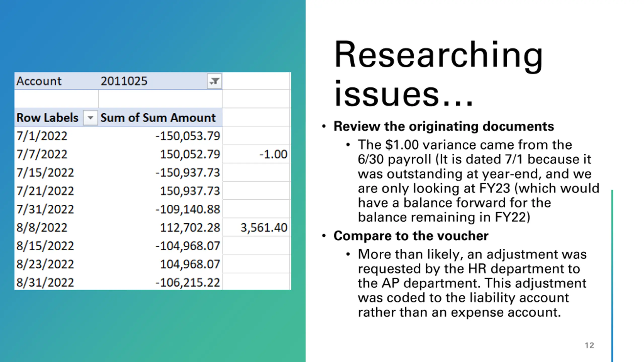Click the 112,702.28 amount cell
This screenshot has height=362, width=644.
click(190, 228)
